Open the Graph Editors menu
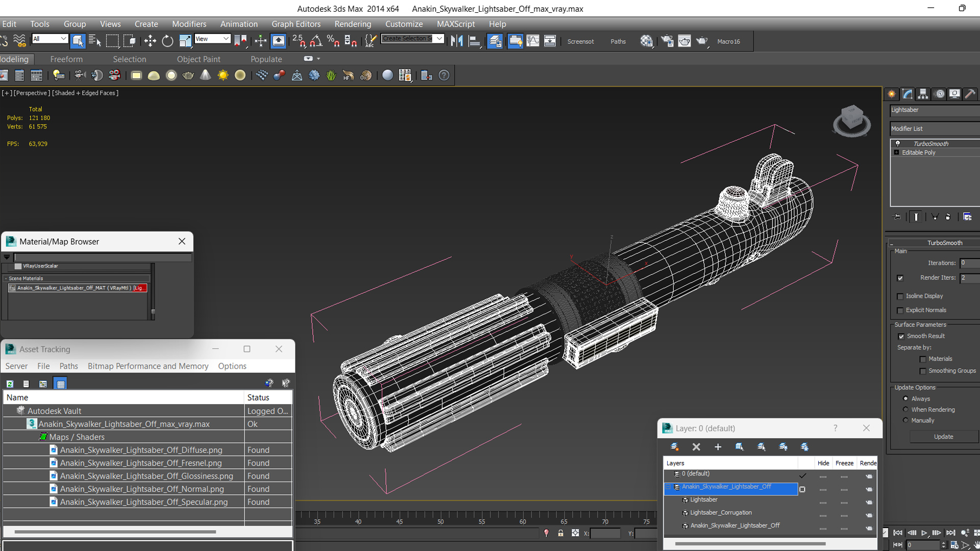Viewport: 980px width, 551px height. coord(296,24)
